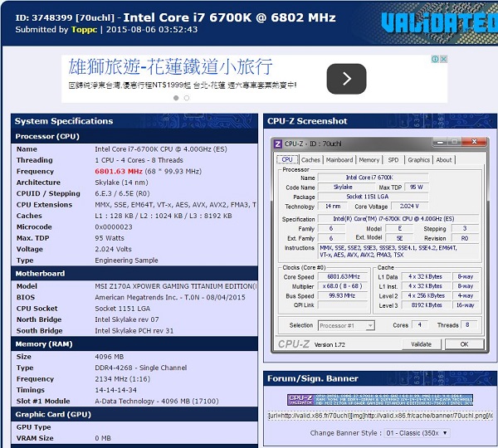Open the ad info icon
This screenshot has width=498, height=448.
[x=435, y=59]
